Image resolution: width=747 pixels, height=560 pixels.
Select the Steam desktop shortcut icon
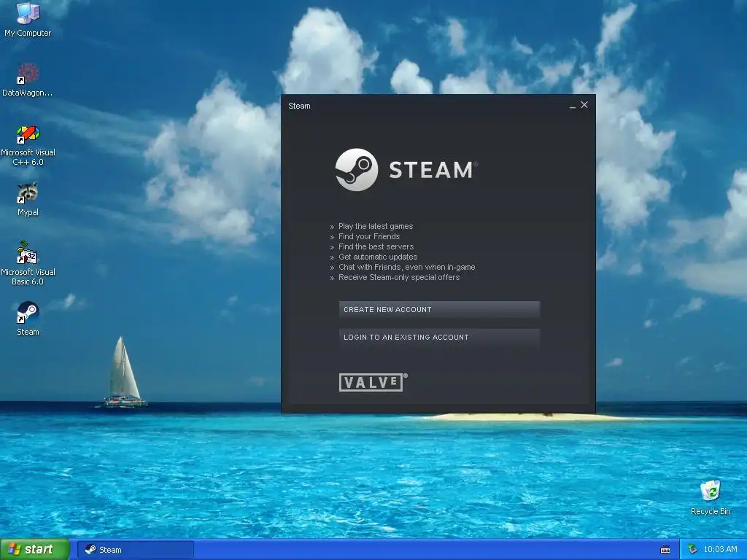[28, 318]
